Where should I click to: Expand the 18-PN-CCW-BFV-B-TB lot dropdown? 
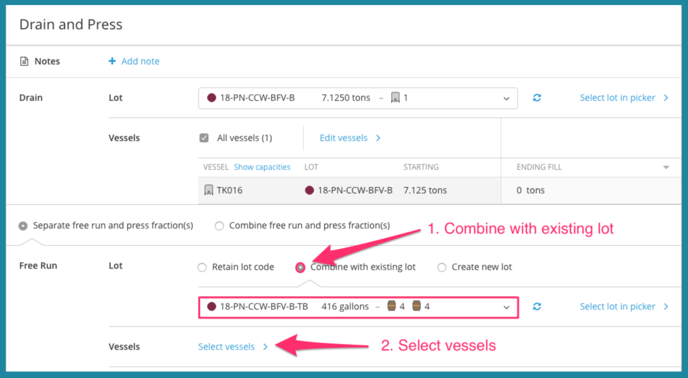point(358,307)
